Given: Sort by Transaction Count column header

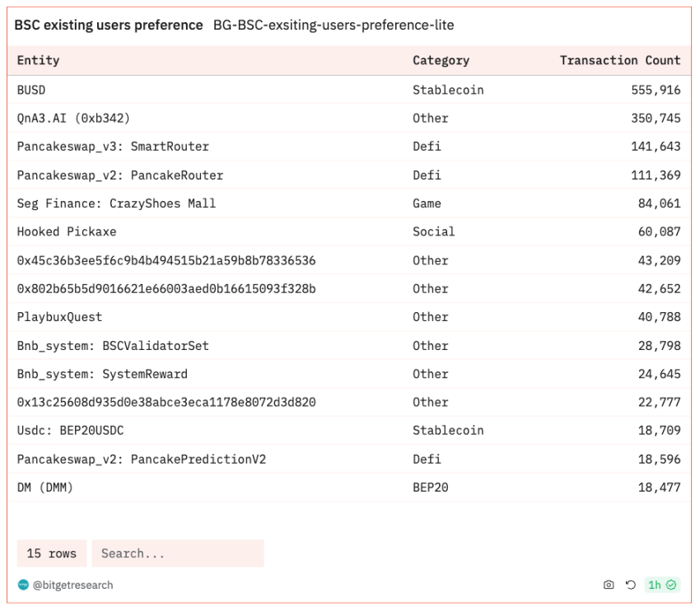Looking at the screenshot, I should (x=619, y=60).
